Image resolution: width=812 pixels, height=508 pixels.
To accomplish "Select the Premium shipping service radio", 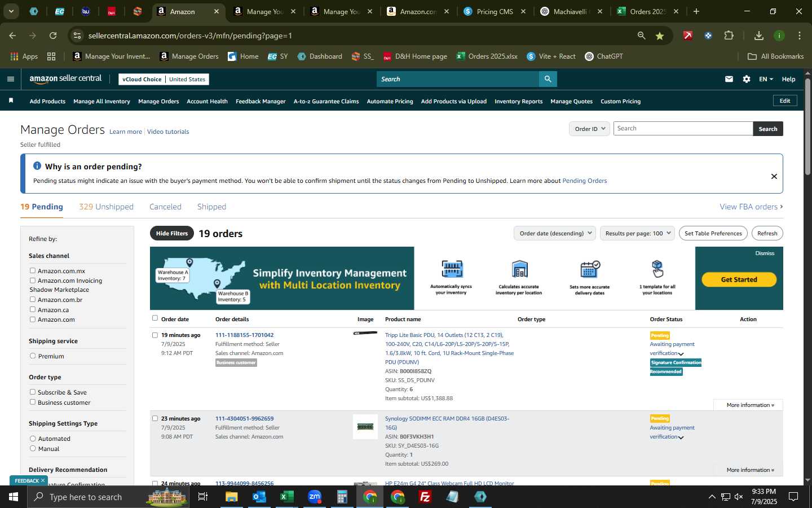I will [x=33, y=356].
